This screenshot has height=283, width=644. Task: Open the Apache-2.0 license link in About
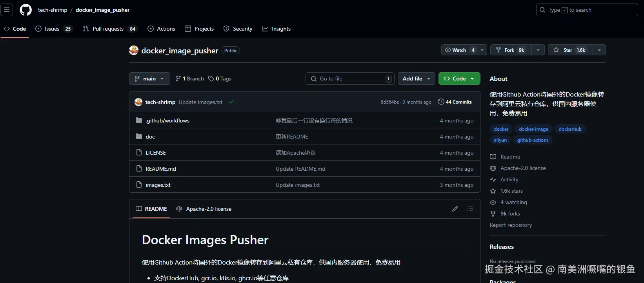(x=518, y=168)
